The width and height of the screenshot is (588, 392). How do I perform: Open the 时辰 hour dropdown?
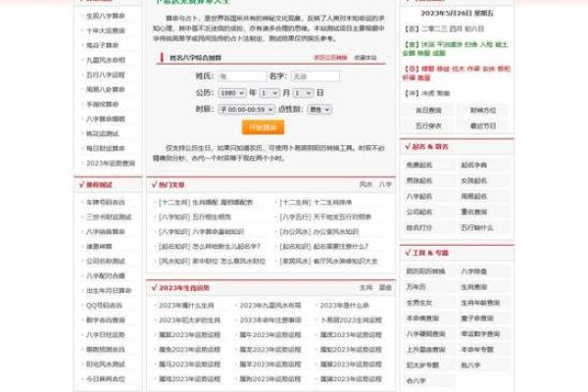(x=246, y=109)
